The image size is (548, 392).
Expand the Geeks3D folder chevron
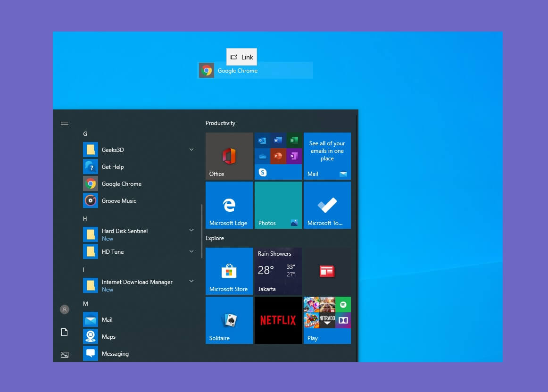[x=191, y=150]
